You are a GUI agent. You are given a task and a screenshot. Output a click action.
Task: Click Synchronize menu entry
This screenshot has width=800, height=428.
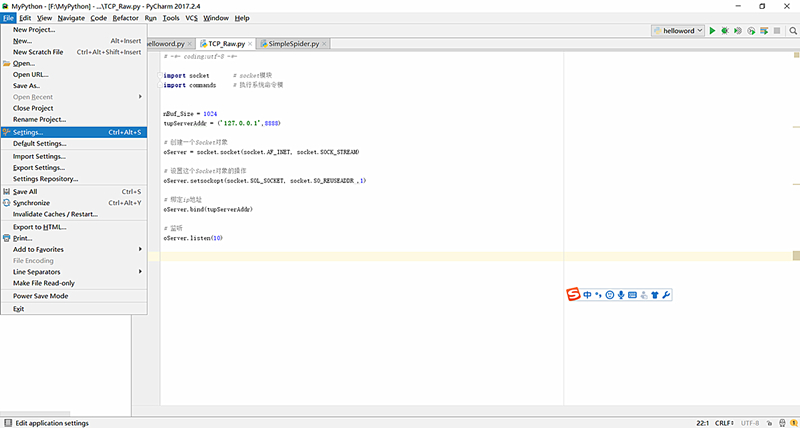74,203
